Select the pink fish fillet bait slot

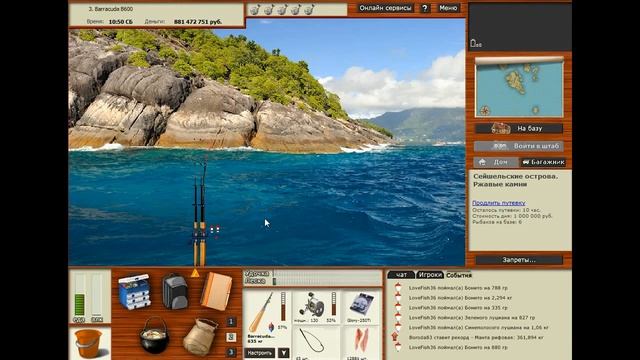pyautogui.click(x=361, y=340)
